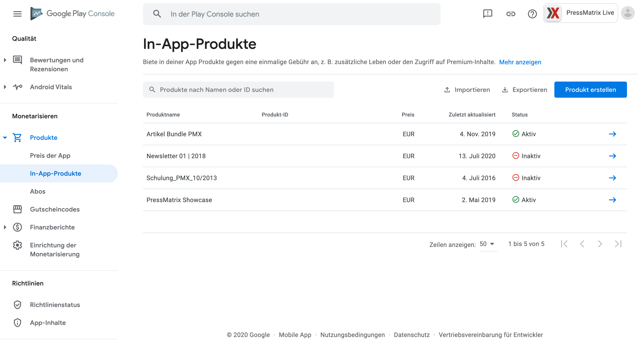644x350 pixels.
Task: Click Newsletter 01 | 2018 product name
Action: (176, 156)
